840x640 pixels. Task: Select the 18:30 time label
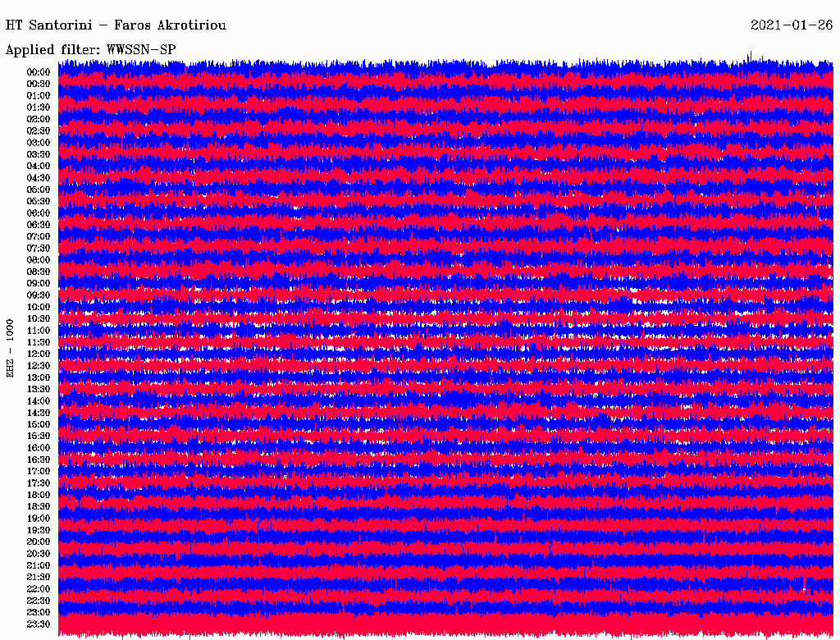(39, 507)
